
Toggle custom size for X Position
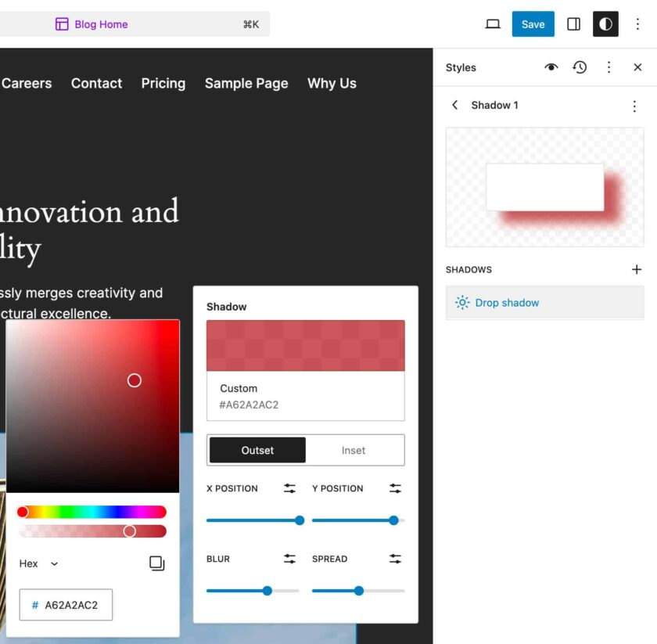tap(289, 488)
